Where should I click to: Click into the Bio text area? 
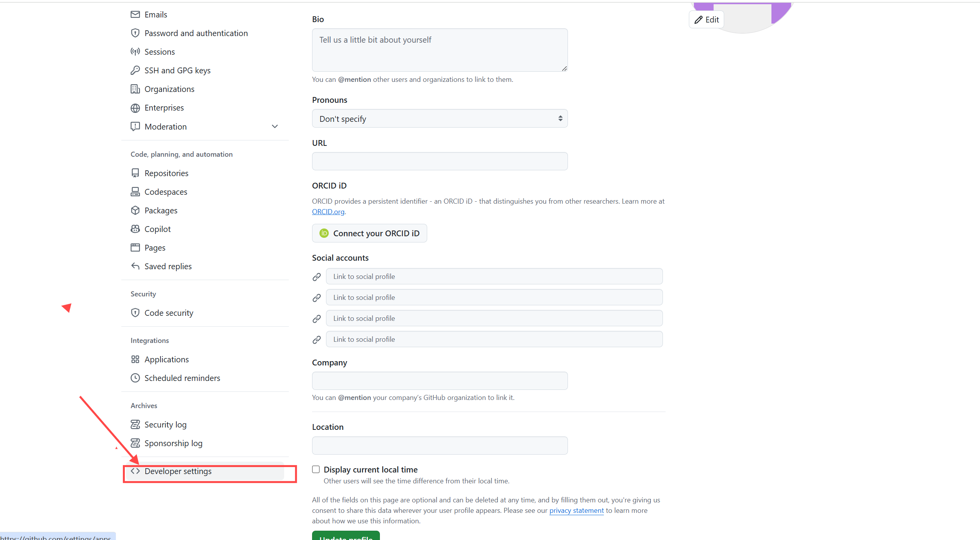tap(440, 50)
